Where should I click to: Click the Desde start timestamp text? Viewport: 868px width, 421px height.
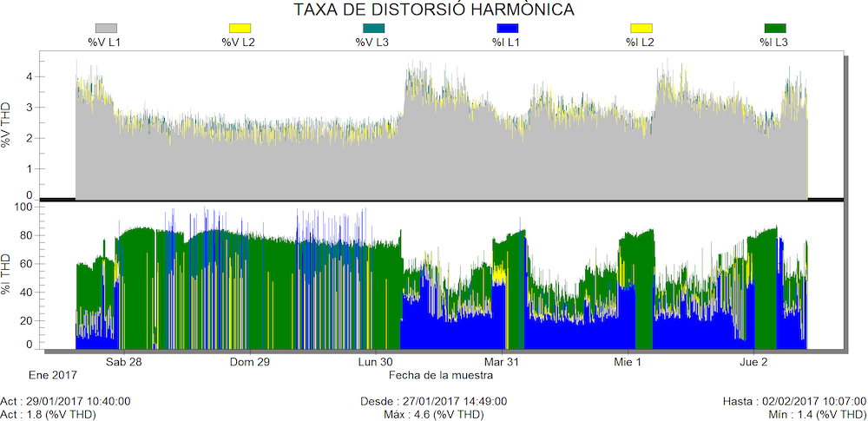(x=433, y=401)
